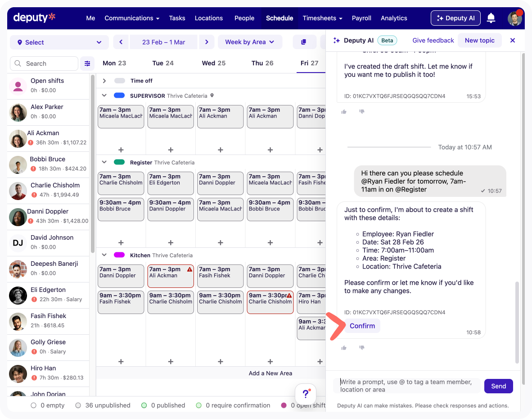Viewport: 532px width, 419px height.
Task: Go to the Payroll tab
Action: click(361, 18)
